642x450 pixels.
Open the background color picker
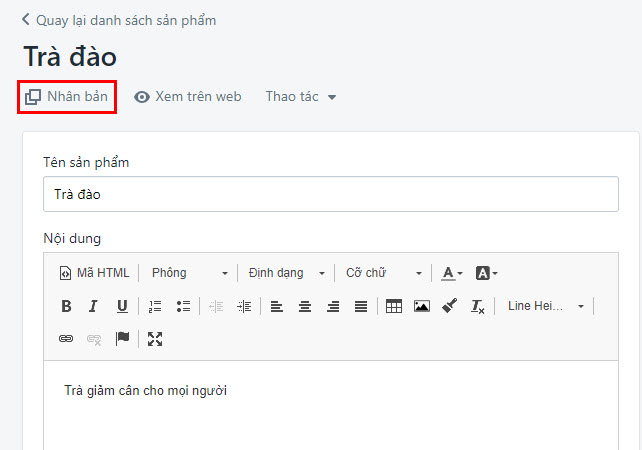pyautogui.click(x=486, y=273)
